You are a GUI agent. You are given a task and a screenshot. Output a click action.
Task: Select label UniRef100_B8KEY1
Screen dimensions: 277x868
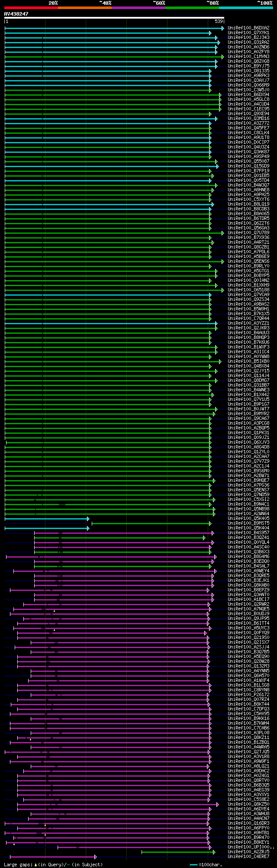coord(248,842)
